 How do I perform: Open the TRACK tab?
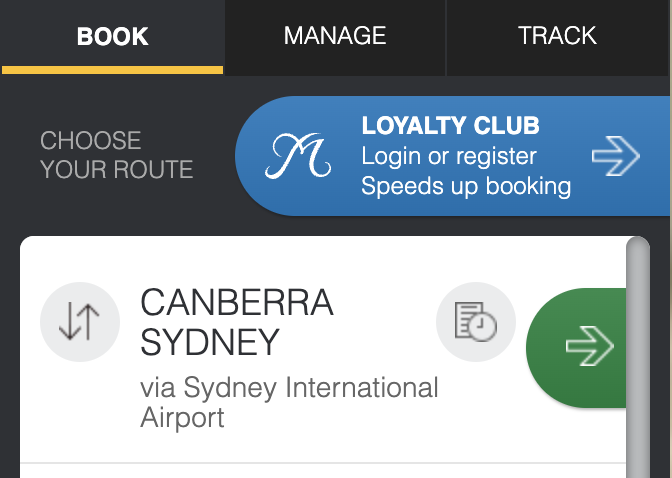[557, 38]
